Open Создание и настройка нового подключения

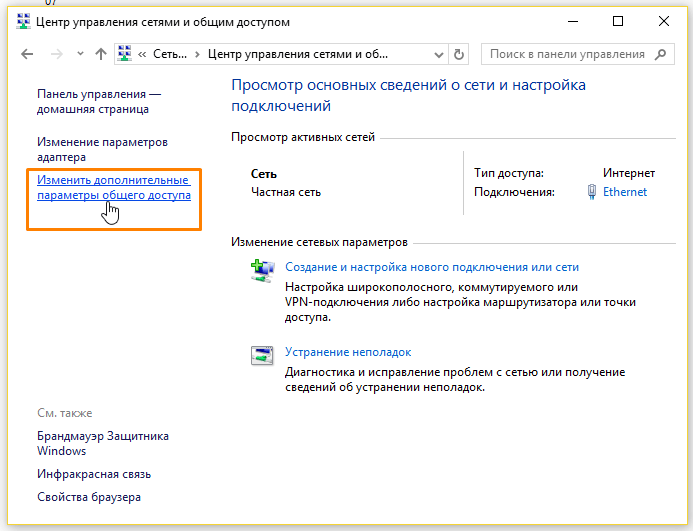(432, 267)
